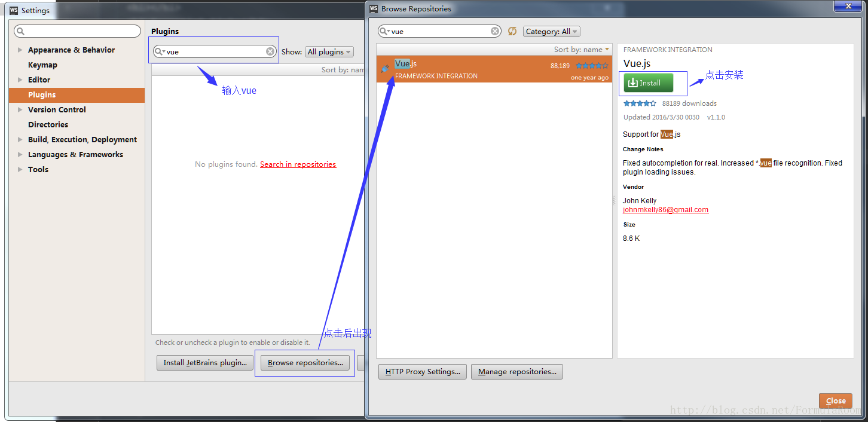
Task: Click the Plugins vue search field
Action: pos(216,52)
